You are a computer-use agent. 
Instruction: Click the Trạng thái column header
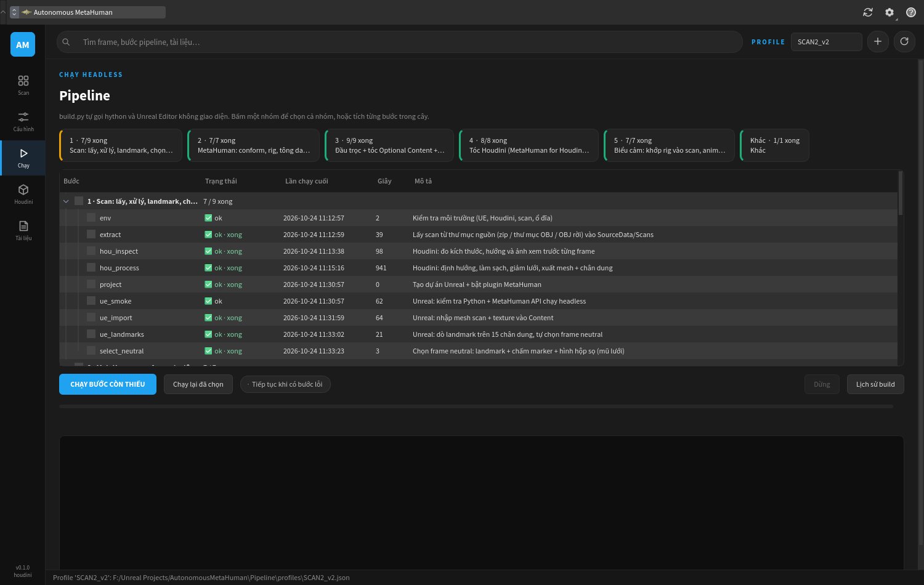coord(221,181)
